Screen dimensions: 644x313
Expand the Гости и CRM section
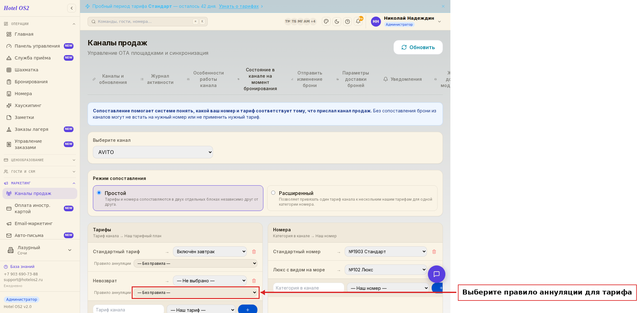click(x=40, y=172)
